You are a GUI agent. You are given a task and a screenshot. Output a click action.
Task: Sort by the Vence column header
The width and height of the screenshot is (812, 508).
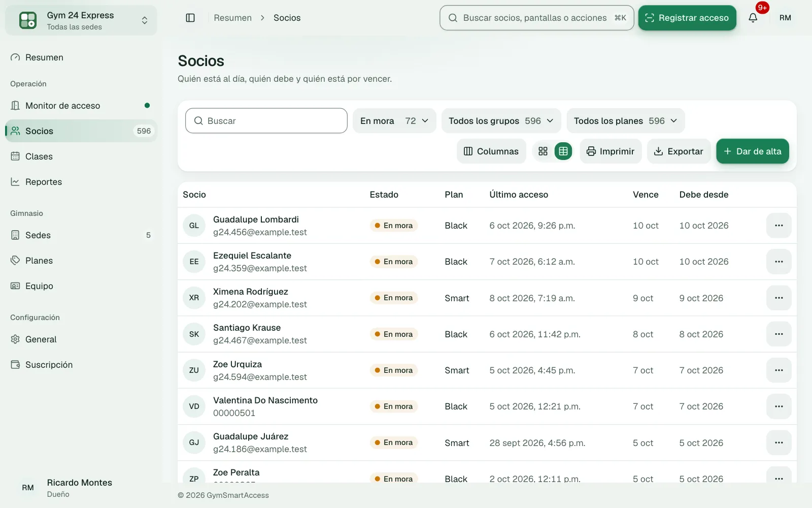(646, 195)
